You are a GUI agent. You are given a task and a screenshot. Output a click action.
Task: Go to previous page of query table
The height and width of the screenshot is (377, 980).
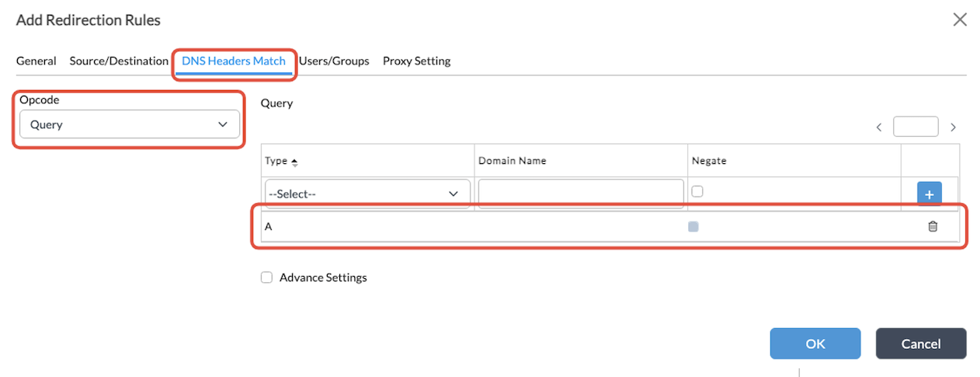pos(879,127)
